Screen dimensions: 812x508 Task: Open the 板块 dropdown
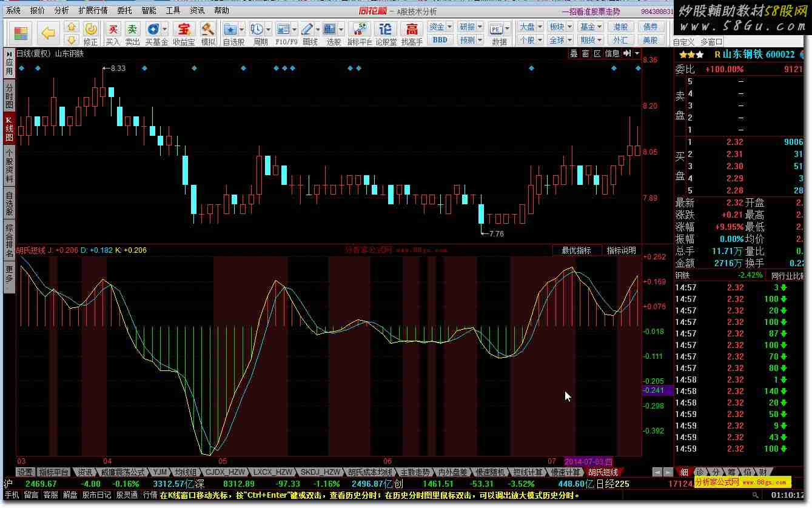(560, 27)
